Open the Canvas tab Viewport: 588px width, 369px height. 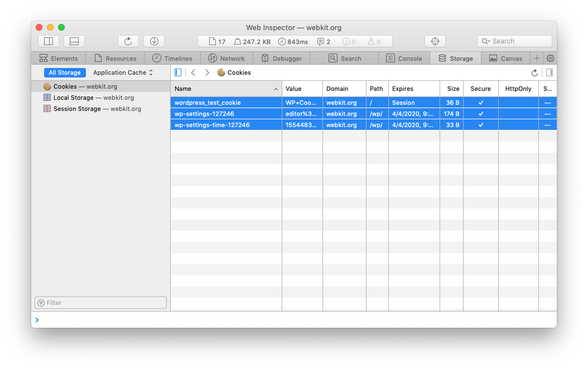tap(505, 59)
